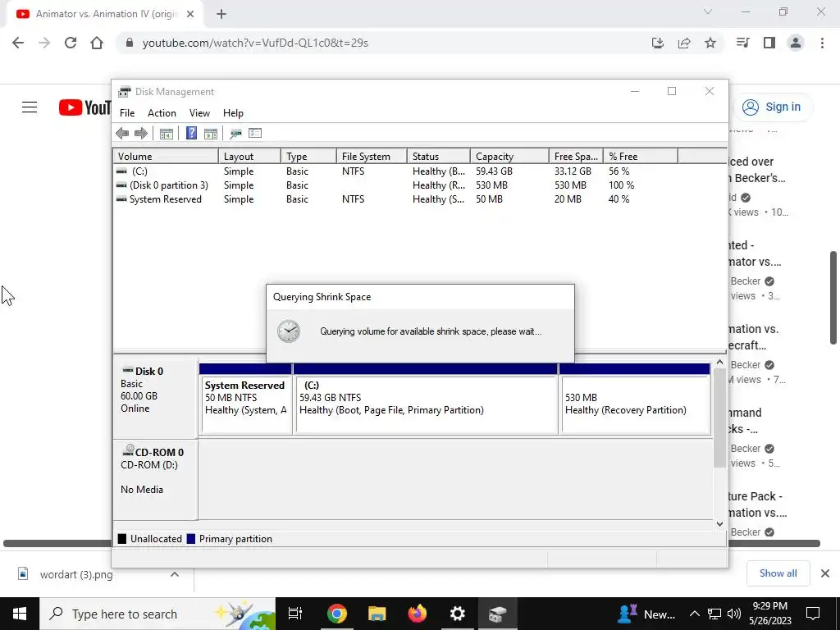The width and height of the screenshot is (840, 630).
Task: Open Help via the blue question mark icon
Action: pos(191,134)
